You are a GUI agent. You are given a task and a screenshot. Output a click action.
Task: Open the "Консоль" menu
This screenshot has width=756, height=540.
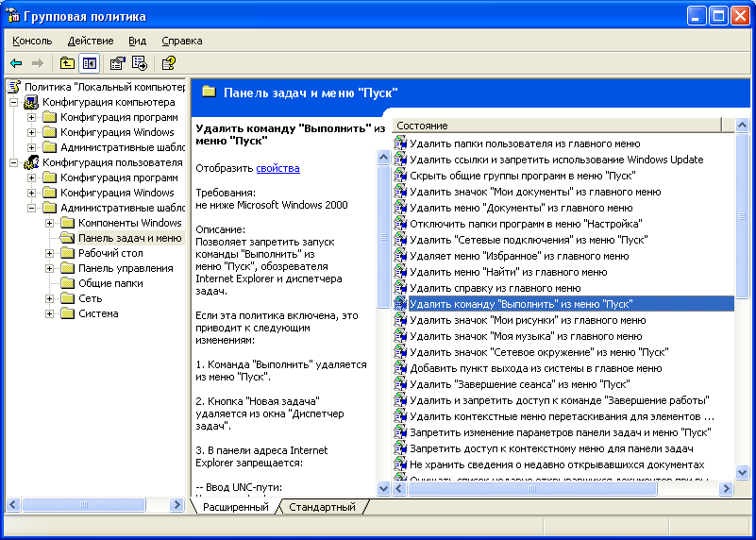(32, 41)
